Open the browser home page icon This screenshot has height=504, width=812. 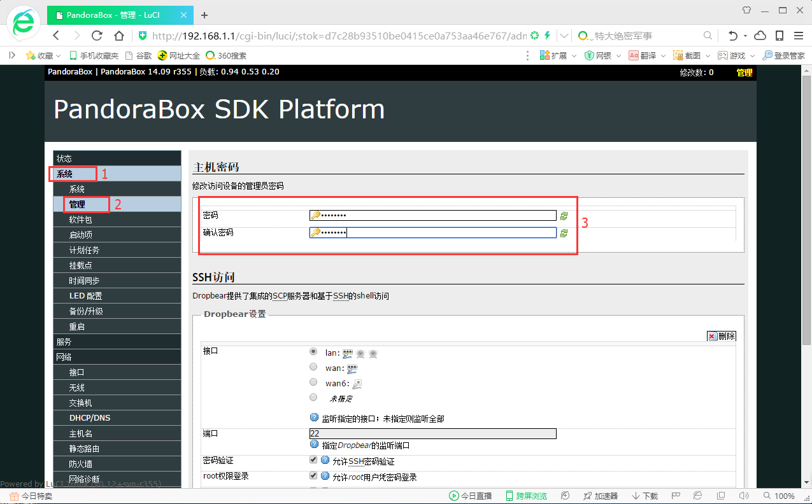point(119,36)
